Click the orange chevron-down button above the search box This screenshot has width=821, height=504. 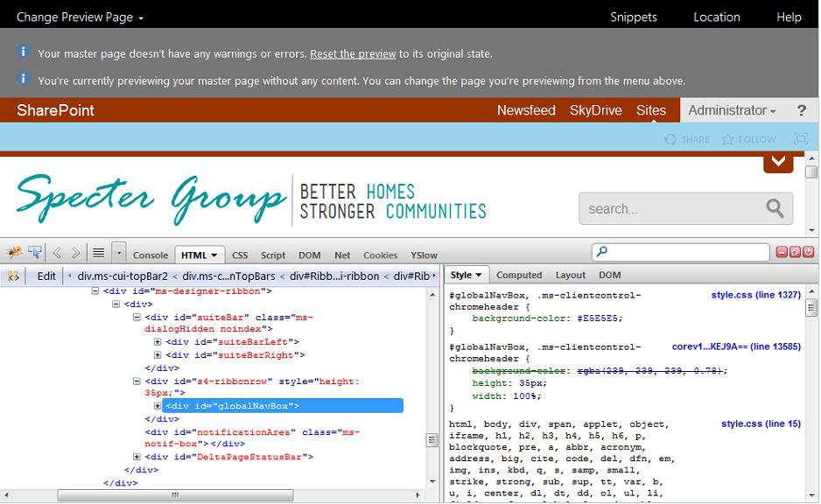click(x=778, y=162)
